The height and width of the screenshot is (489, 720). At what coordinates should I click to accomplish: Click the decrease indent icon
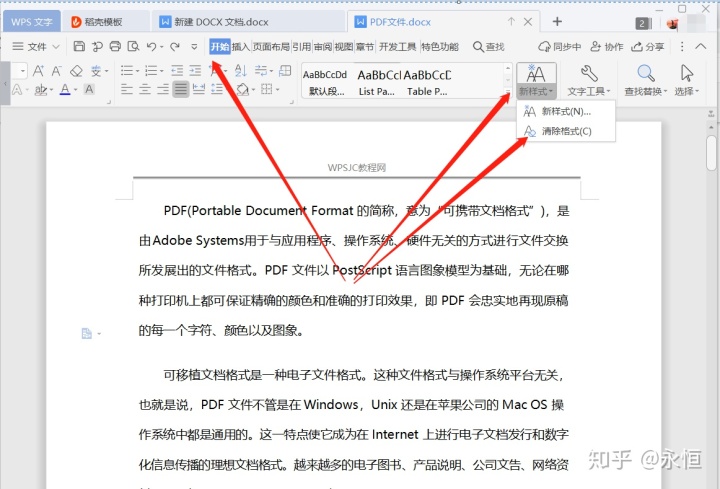pos(177,70)
